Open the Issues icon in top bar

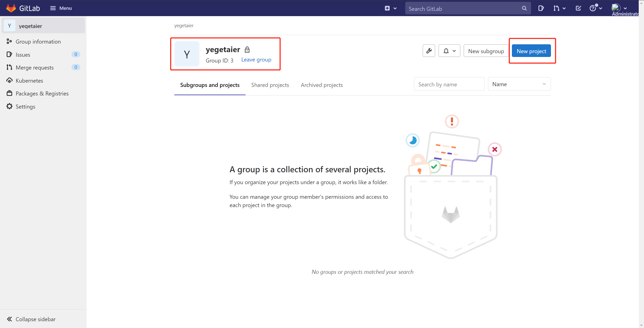click(541, 8)
